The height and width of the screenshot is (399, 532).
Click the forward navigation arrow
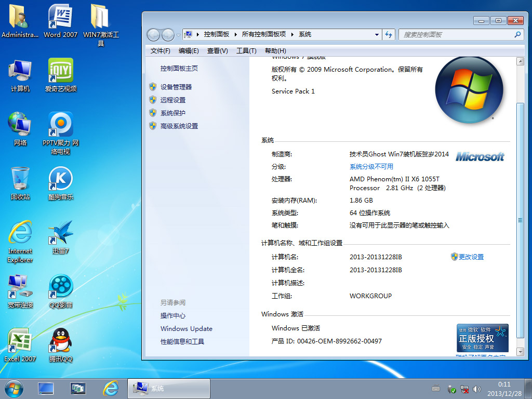[168, 35]
